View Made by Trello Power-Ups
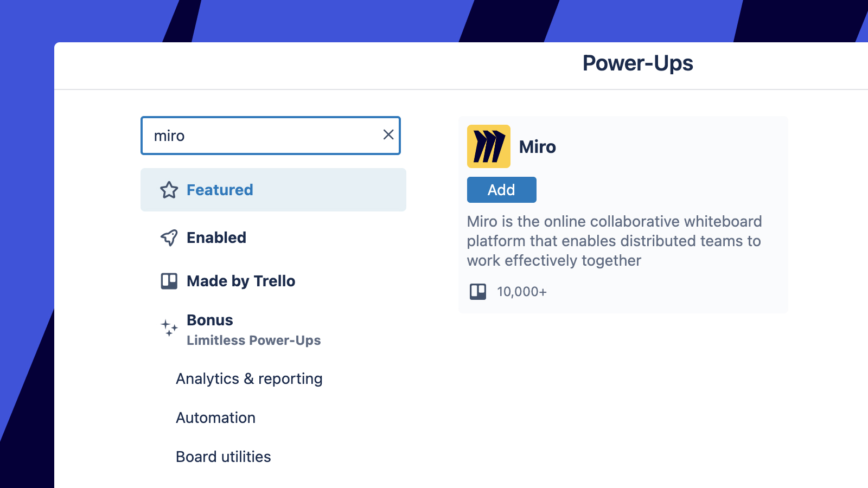The image size is (868, 488). [241, 281]
